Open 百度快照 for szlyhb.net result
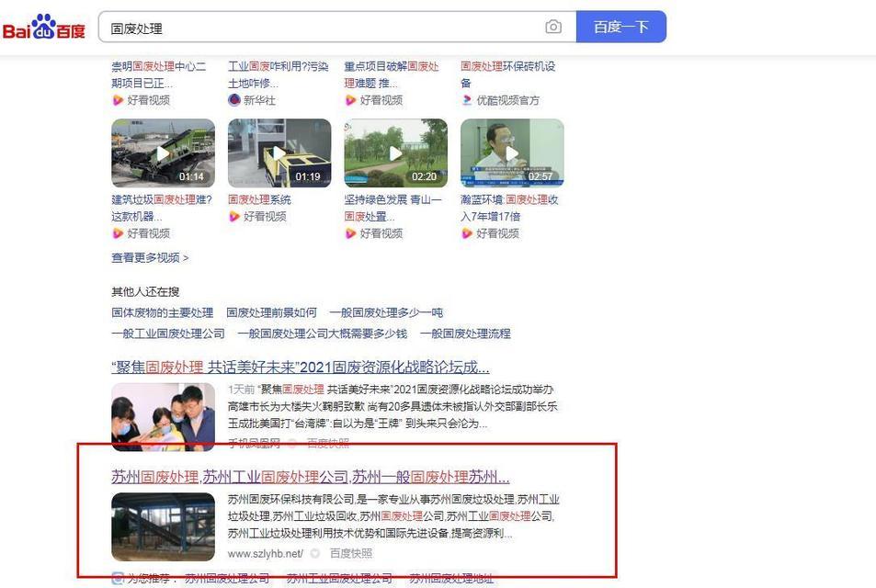This screenshot has height=588, width=876. (351, 553)
